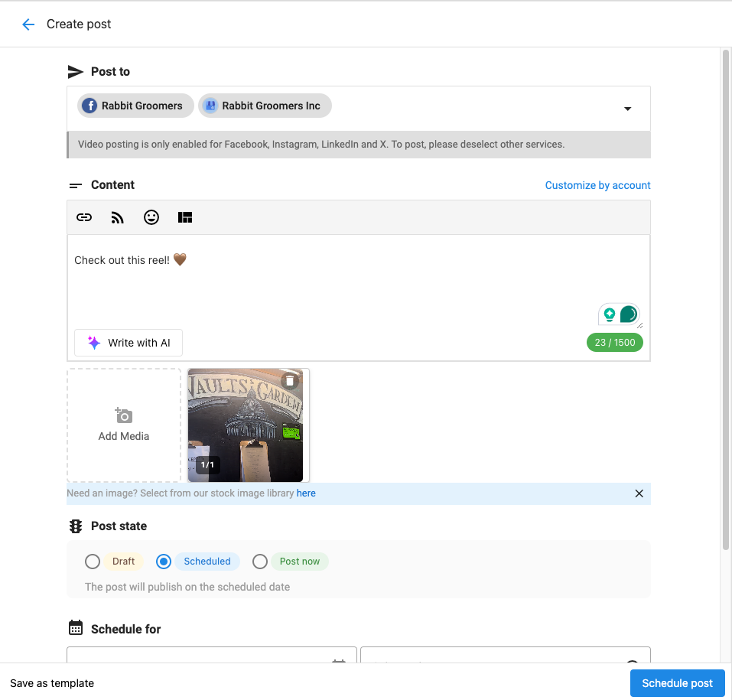This screenshot has height=700, width=732.
Task: Open stock image library via here link
Action: tap(306, 493)
